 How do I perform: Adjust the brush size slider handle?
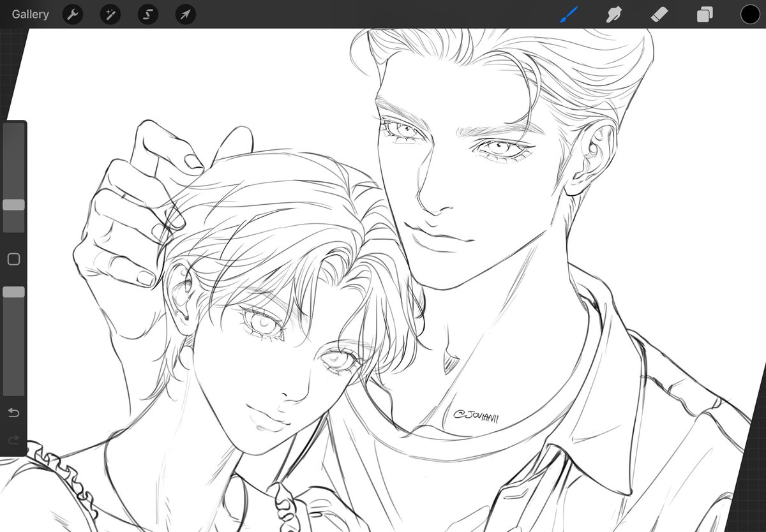(x=13, y=204)
